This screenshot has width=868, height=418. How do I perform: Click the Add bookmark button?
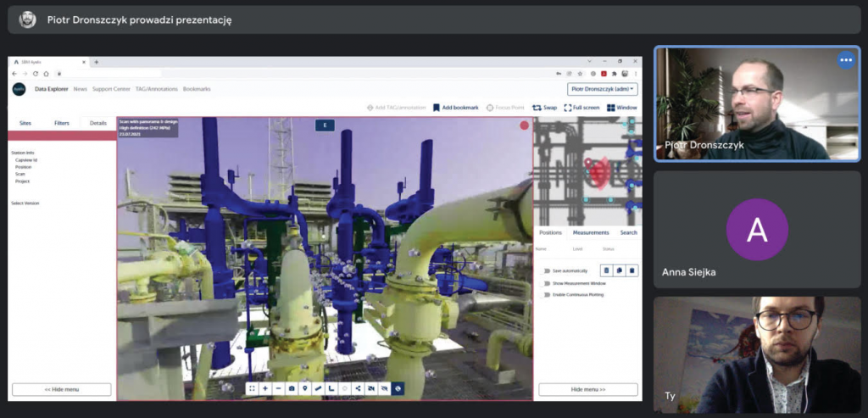coord(456,108)
